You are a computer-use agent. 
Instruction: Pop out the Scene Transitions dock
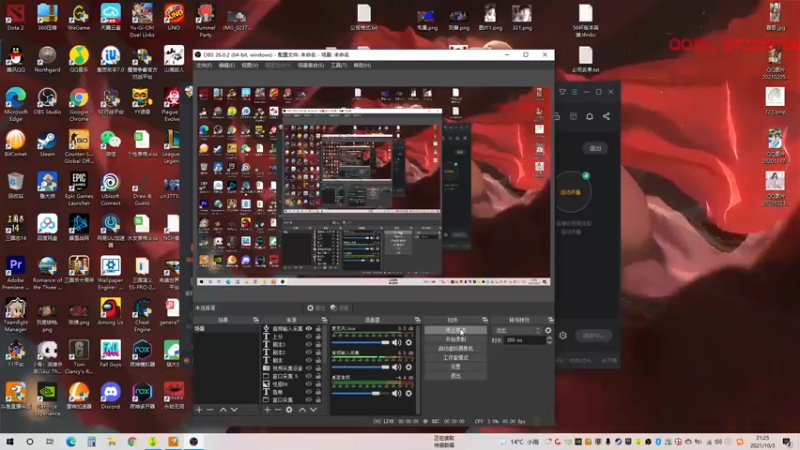pos(551,320)
